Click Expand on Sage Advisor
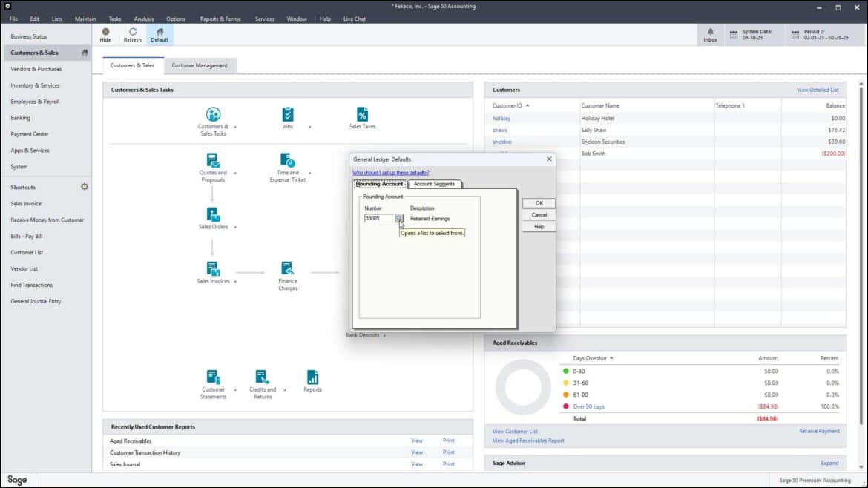Screen dimensions: 868x488 (829, 463)
